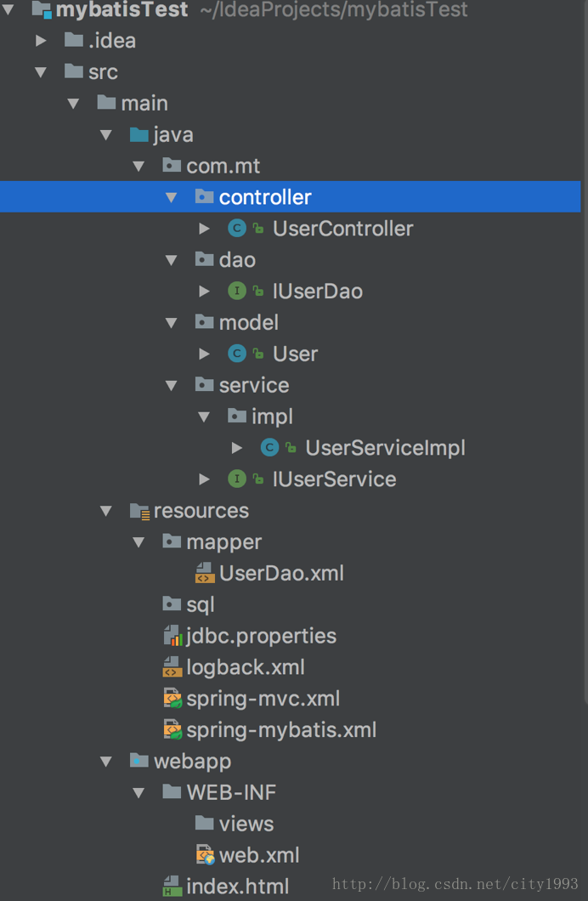Collapse the main folder arrow
This screenshot has width=588, height=901.
point(73,104)
